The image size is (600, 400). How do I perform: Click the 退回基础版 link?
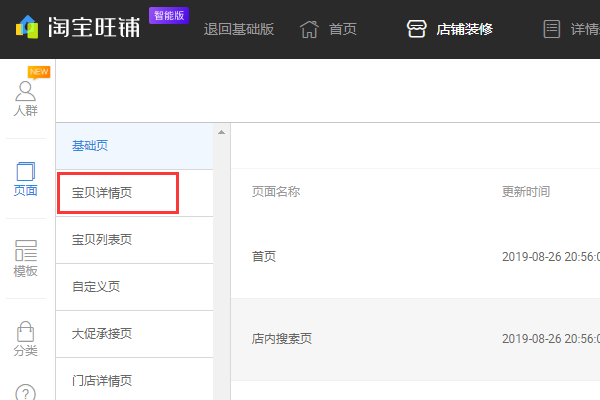(x=238, y=29)
